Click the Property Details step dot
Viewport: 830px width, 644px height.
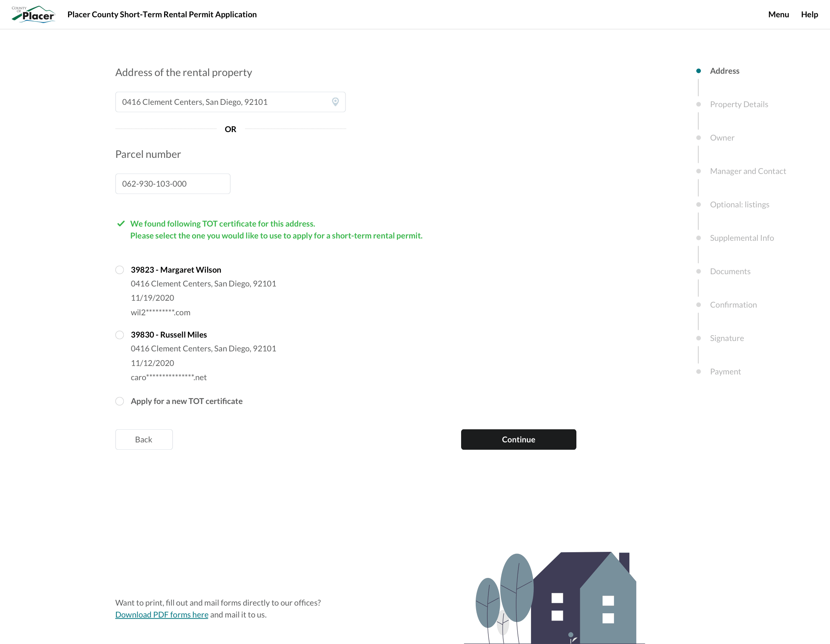click(x=698, y=104)
